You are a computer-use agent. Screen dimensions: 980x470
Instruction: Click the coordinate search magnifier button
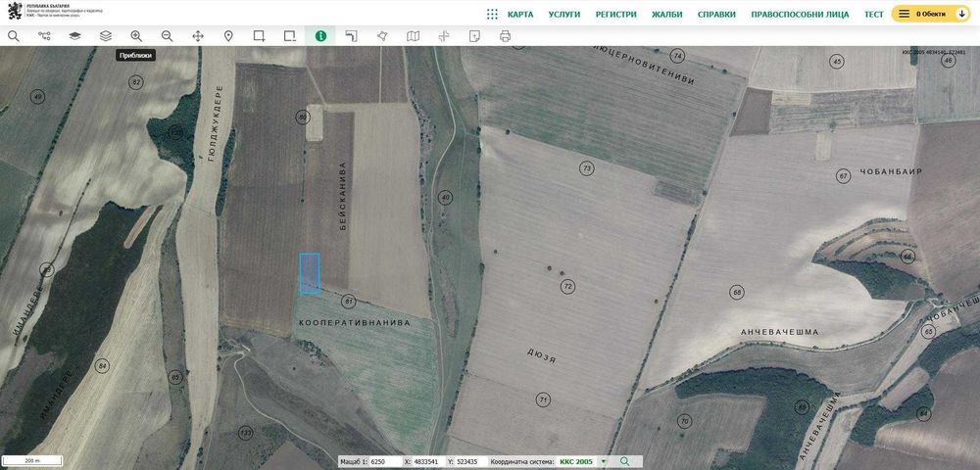624,462
